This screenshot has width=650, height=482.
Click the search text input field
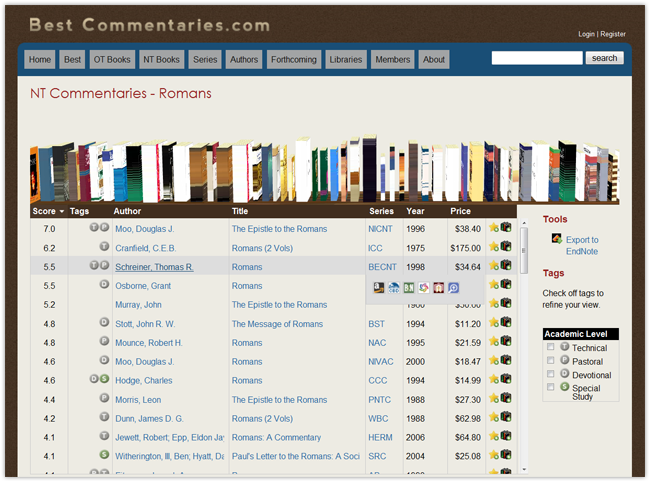[537, 58]
